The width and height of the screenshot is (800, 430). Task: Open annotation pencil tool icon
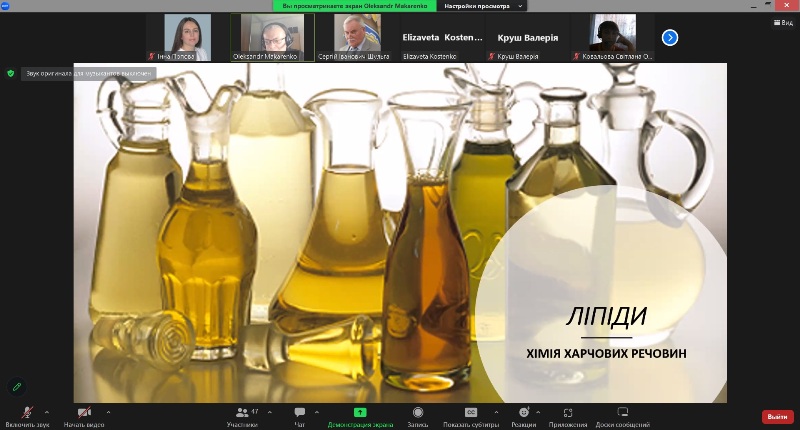click(16, 387)
